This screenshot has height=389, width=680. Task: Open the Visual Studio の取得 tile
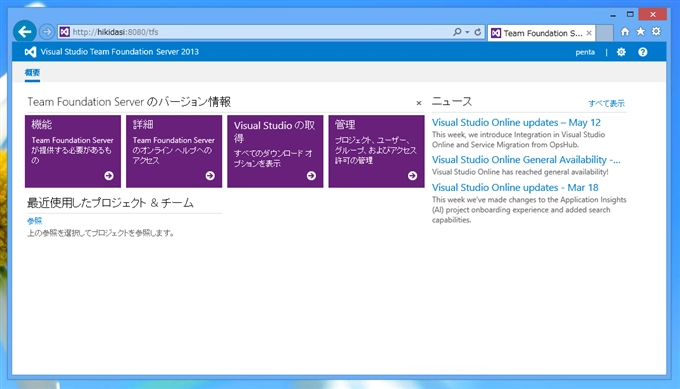[x=275, y=151]
